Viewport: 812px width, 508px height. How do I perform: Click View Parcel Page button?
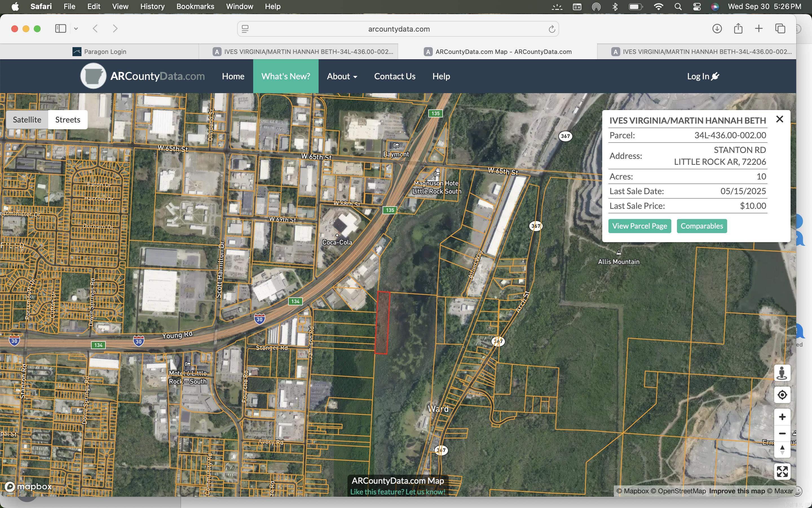639,226
